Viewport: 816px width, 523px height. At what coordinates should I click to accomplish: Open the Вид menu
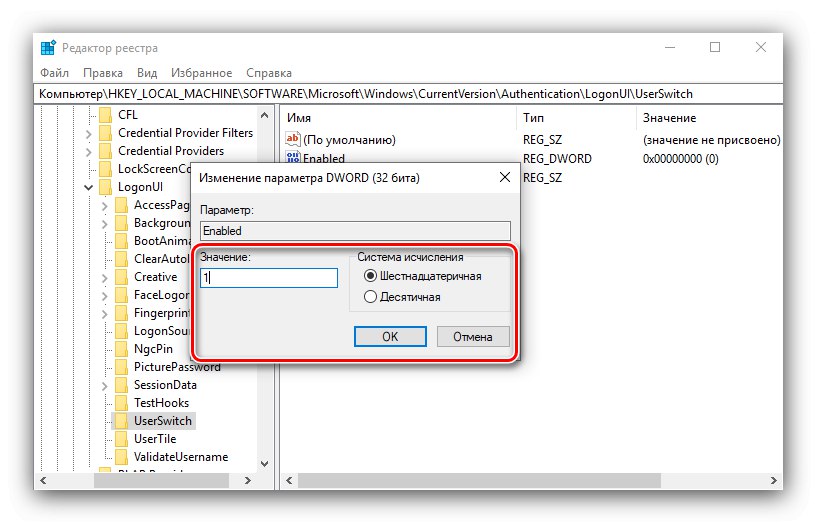(147, 73)
